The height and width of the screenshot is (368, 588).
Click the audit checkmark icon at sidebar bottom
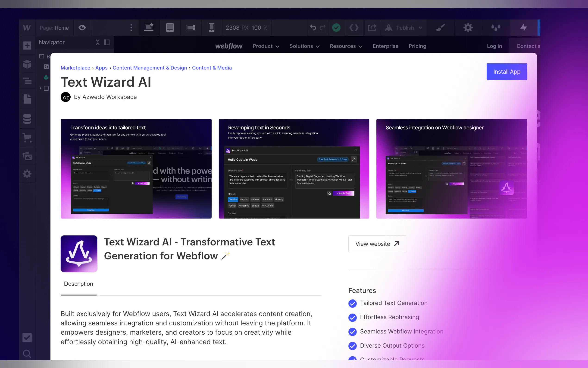click(27, 338)
